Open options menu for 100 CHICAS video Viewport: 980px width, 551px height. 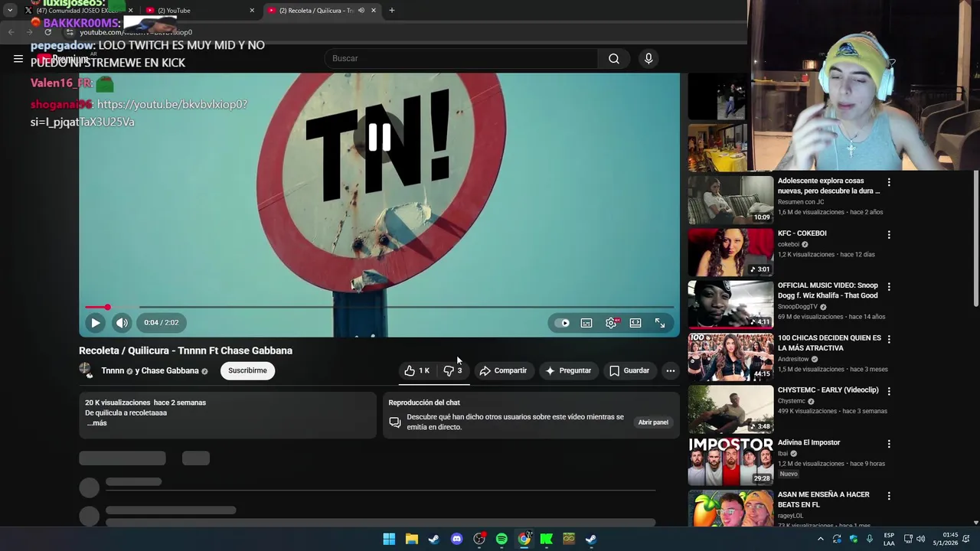(x=889, y=339)
